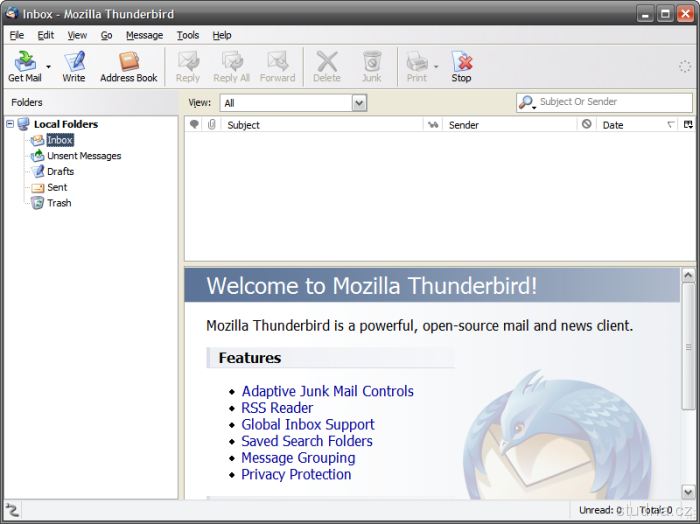700x524 pixels.
Task: Focus the Subject Or Sender search field
Action: pos(612,102)
